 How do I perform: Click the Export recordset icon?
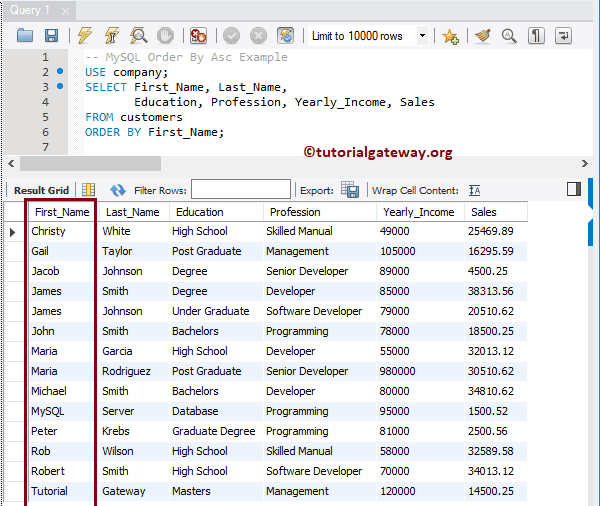[x=350, y=190]
